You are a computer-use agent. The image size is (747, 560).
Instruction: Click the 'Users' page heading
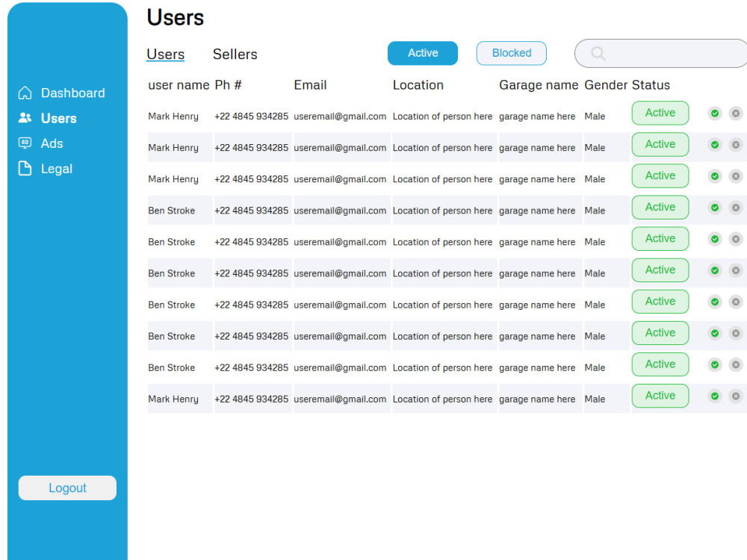(x=176, y=18)
